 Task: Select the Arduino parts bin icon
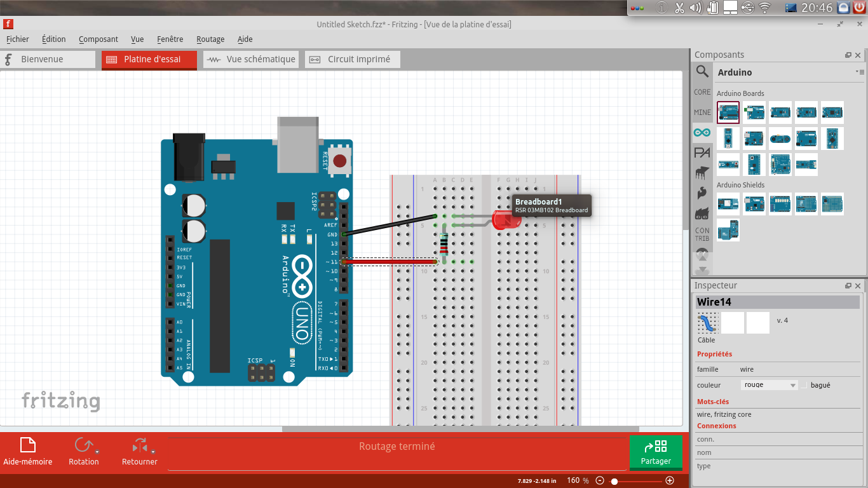[x=702, y=132]
